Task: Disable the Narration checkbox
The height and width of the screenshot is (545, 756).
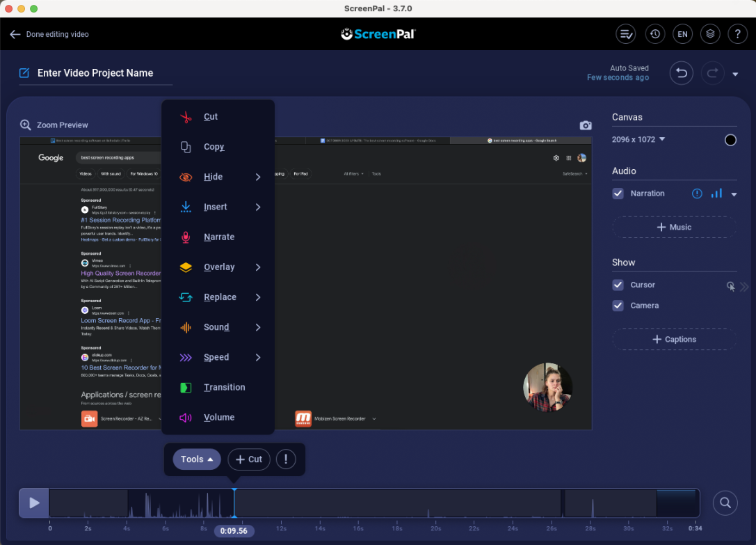Action: tap(618, 193)
